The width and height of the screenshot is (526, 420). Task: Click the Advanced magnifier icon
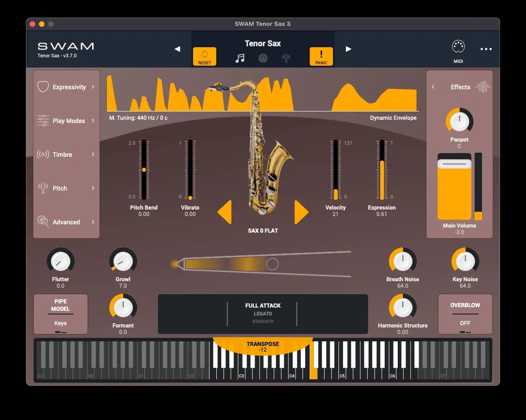click(43, 222)
